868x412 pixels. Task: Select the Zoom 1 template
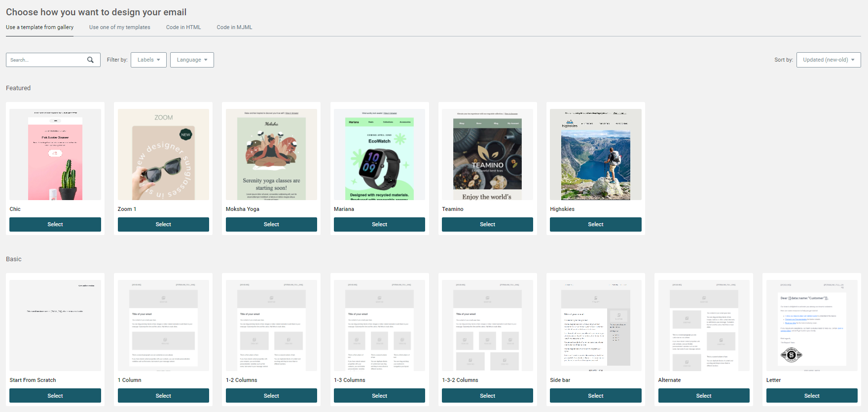click(163, 224)
